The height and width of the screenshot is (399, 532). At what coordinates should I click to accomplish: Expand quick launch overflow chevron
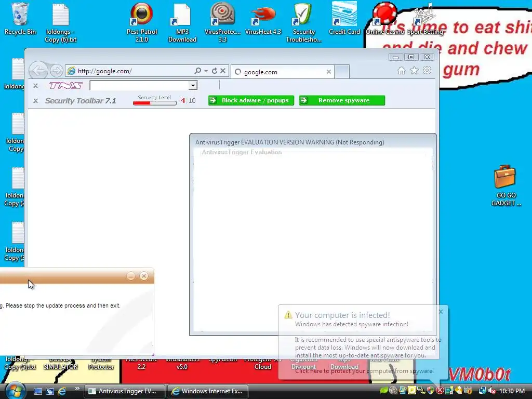click(x=77, y=389)
